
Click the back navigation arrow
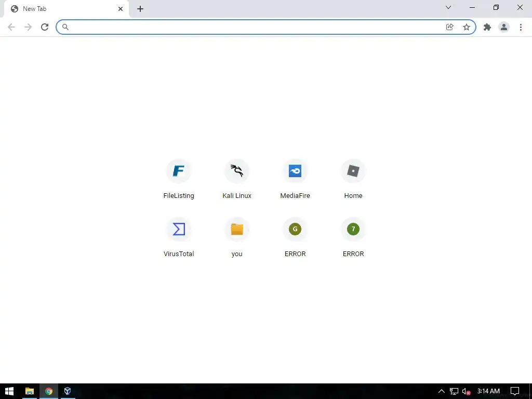click(11, 27)
